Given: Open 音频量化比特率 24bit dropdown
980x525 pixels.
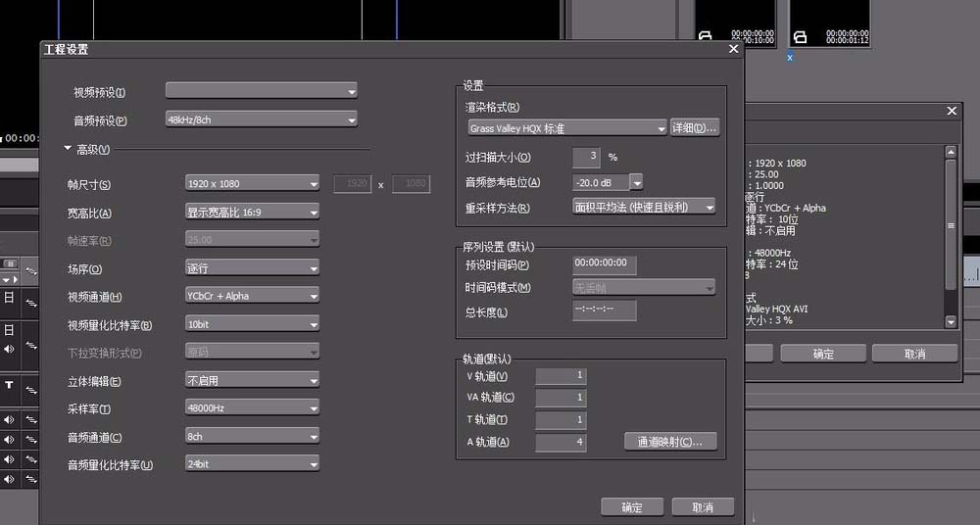Looking at the screenshot, I should point(253,463).
